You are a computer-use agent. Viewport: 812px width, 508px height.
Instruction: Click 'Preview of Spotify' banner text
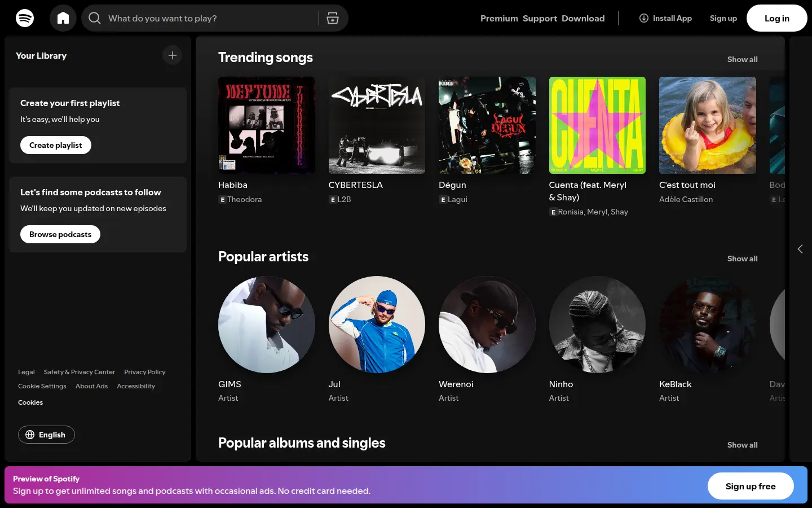coord(46,479)
